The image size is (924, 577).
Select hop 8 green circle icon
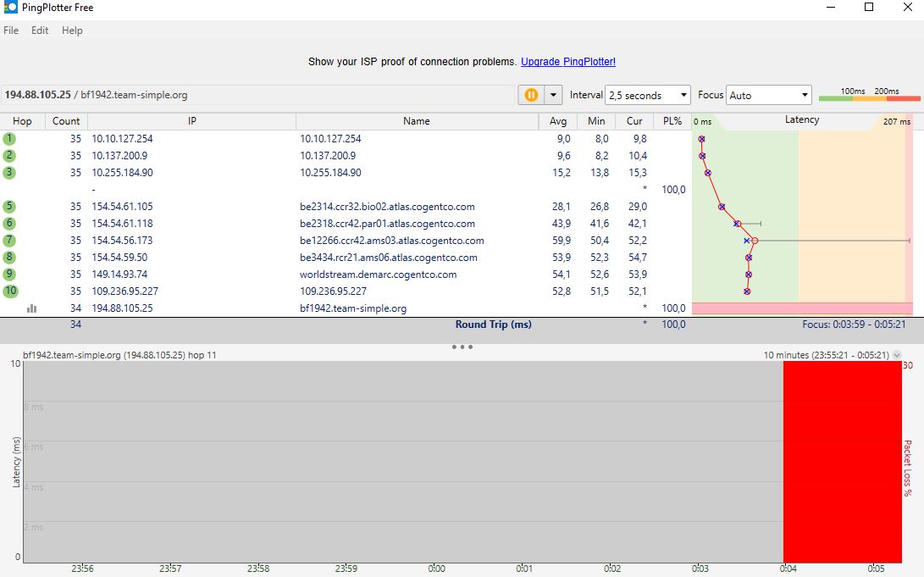click(9, 257)
